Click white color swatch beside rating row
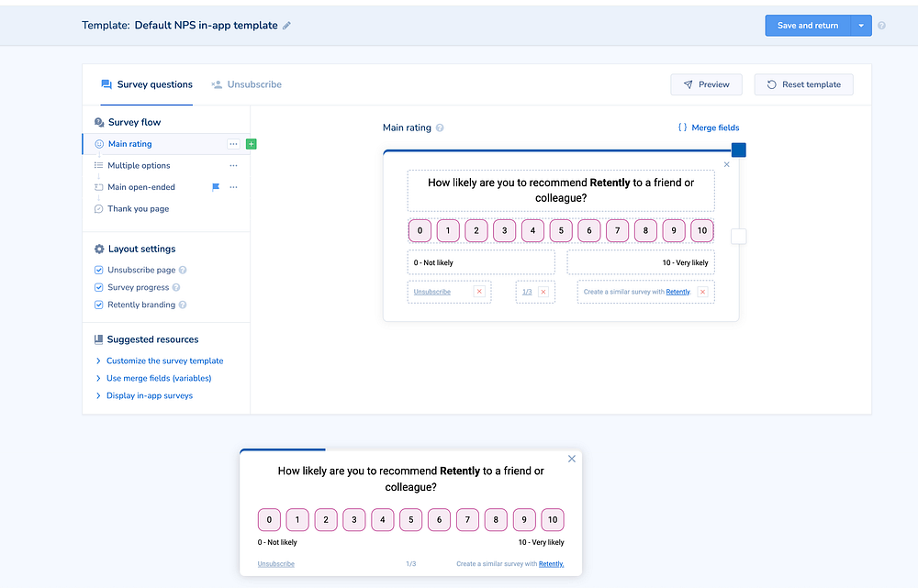Screen dimensions: 918x588 (x=739, y=237)
